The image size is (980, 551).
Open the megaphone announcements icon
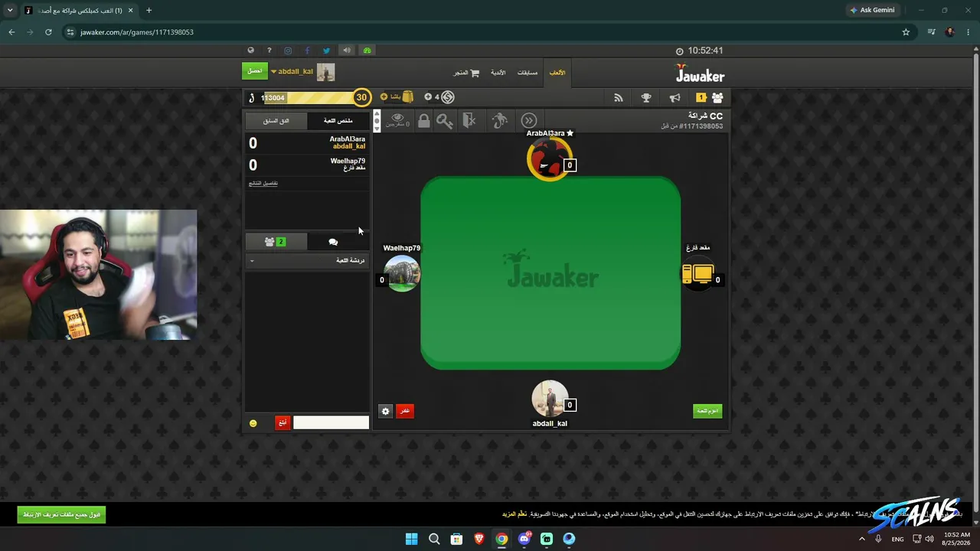point(675,97)
